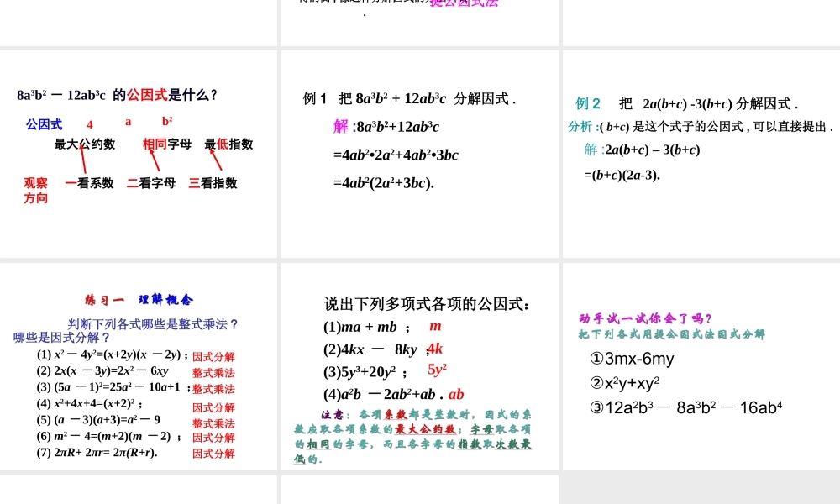
Task: Select the equation (1)ma + mb with answer m
Action: coord(368,327)
